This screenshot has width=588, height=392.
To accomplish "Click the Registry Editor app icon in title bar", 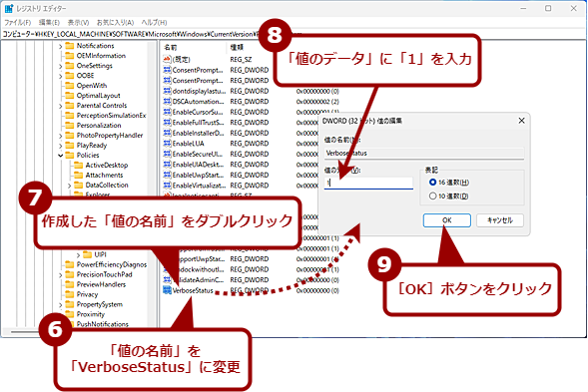I will click(9, 8).
